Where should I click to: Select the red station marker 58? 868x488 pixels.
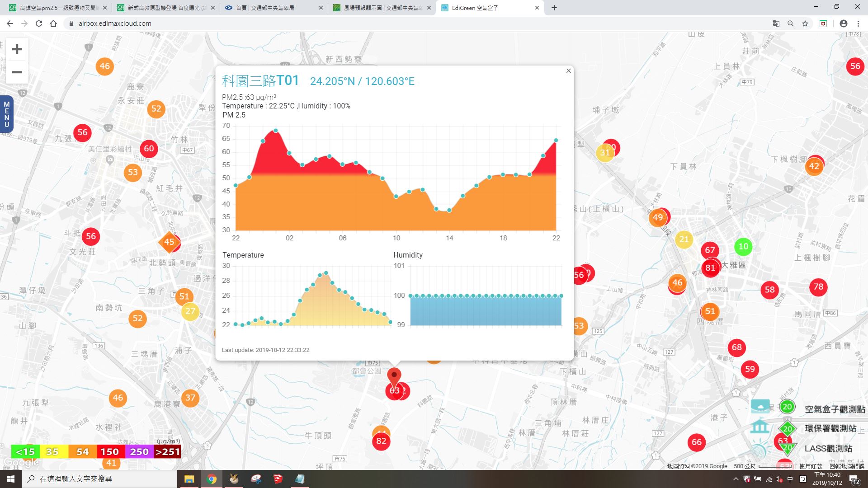[770, 289]
